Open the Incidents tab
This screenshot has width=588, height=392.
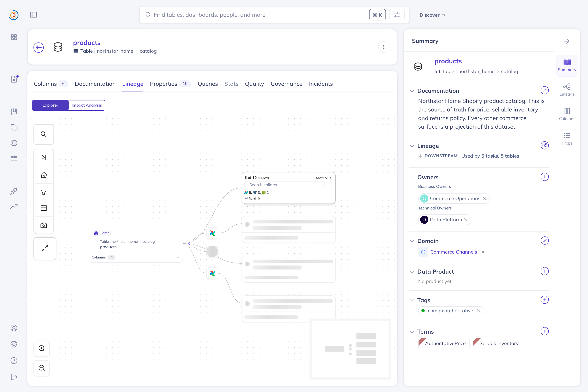(321, 84)
